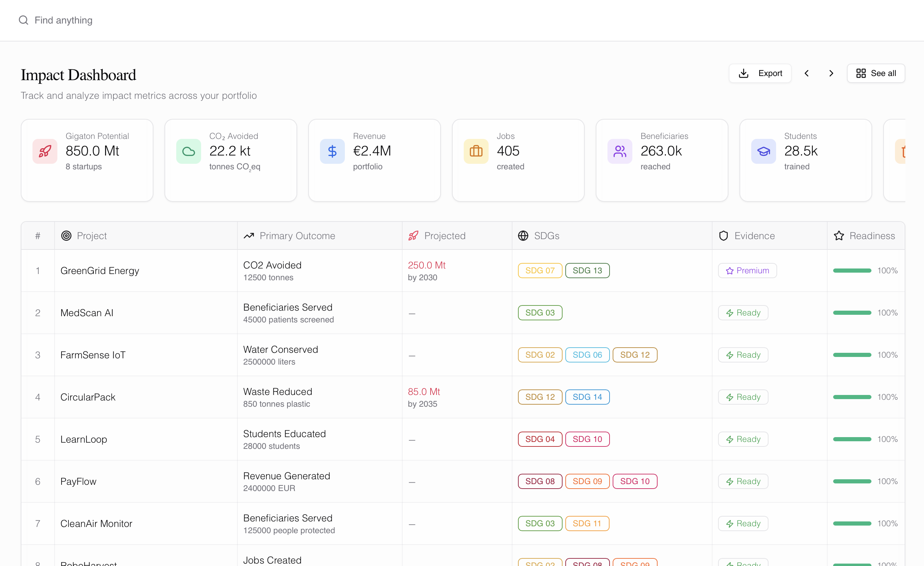
Task: Click SDG 12 tag in CircularPack row
Action: point(540,397)
